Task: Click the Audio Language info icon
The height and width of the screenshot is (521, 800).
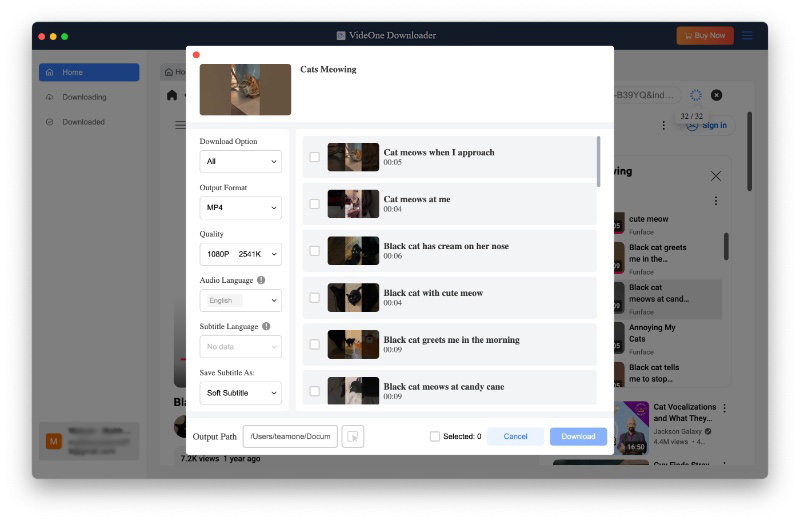Action: 261,280
